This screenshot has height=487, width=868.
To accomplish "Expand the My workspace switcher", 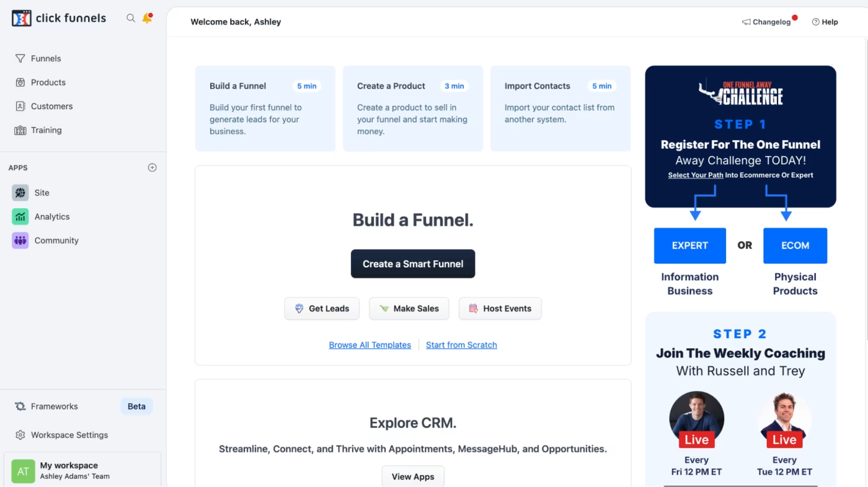I will pyautogui.click(x=82, y=471).
